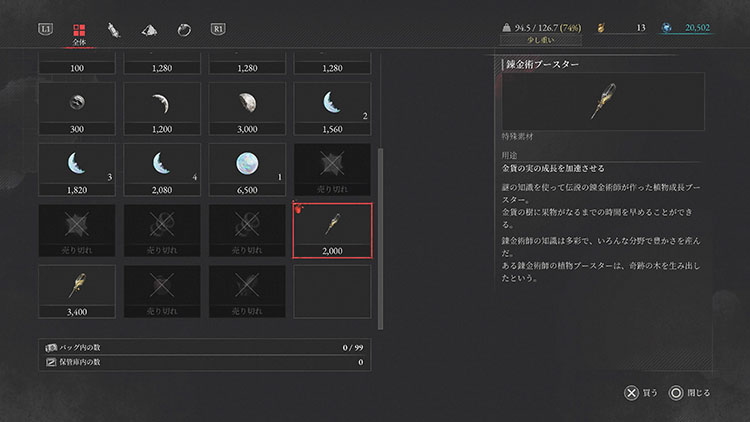Select the gold booster item priced 3,400
The height and width of the screenshot is (422, 750).
click(77, 291)
